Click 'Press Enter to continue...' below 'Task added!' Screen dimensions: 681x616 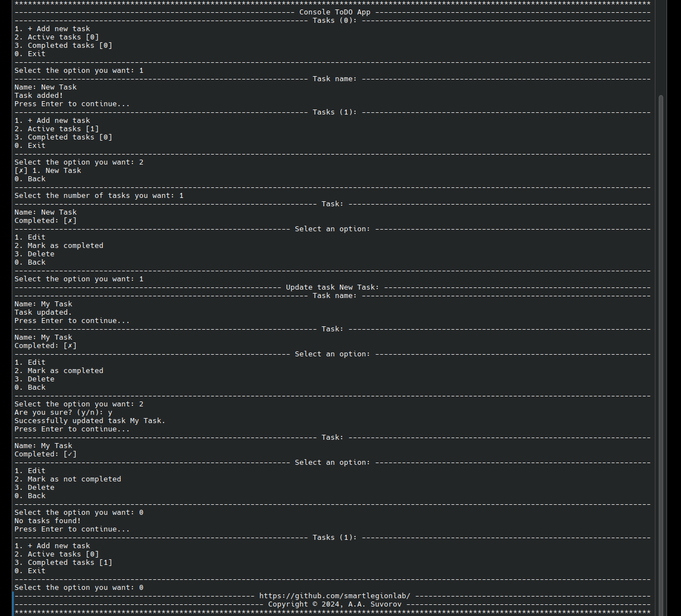click(72, 104)
